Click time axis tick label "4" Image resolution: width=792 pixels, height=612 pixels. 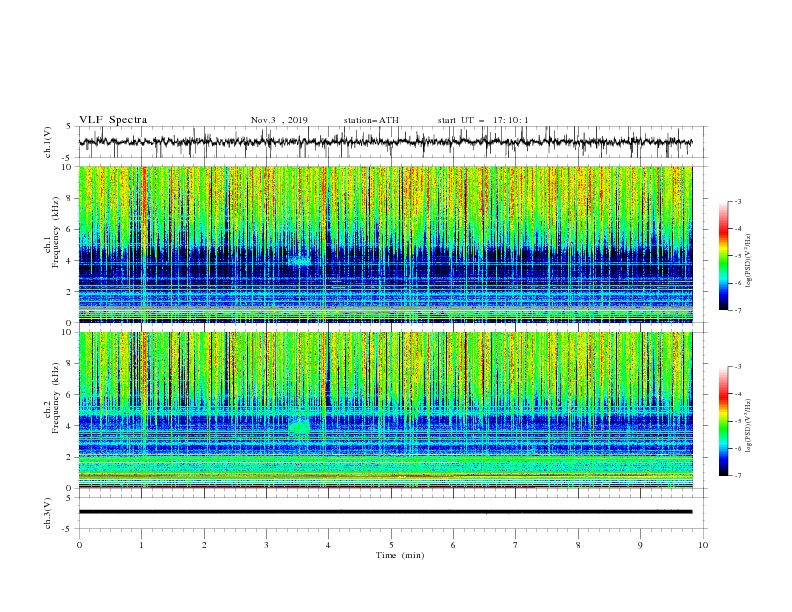click(328, 545)
